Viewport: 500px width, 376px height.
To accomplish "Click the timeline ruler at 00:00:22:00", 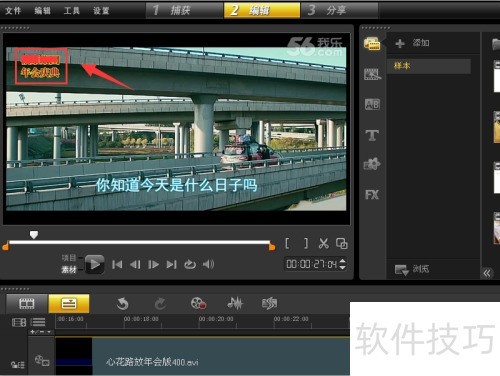I will tap(291, 319).
